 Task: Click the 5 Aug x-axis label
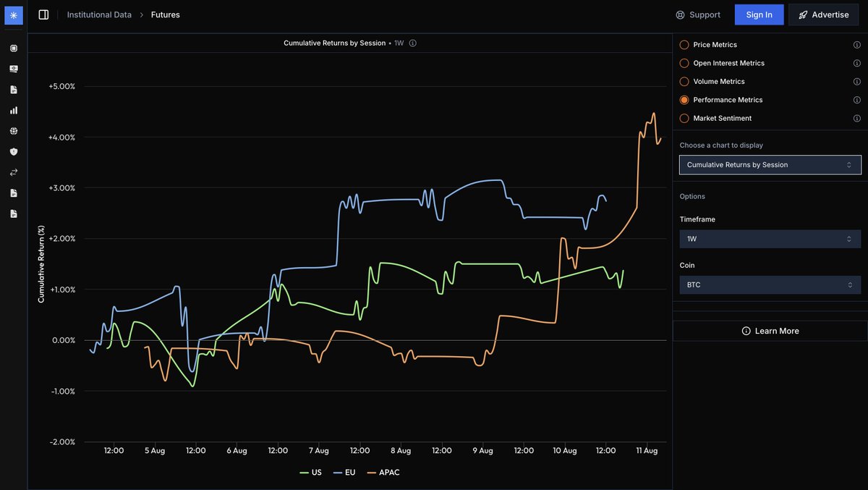[x=155, y=450]
